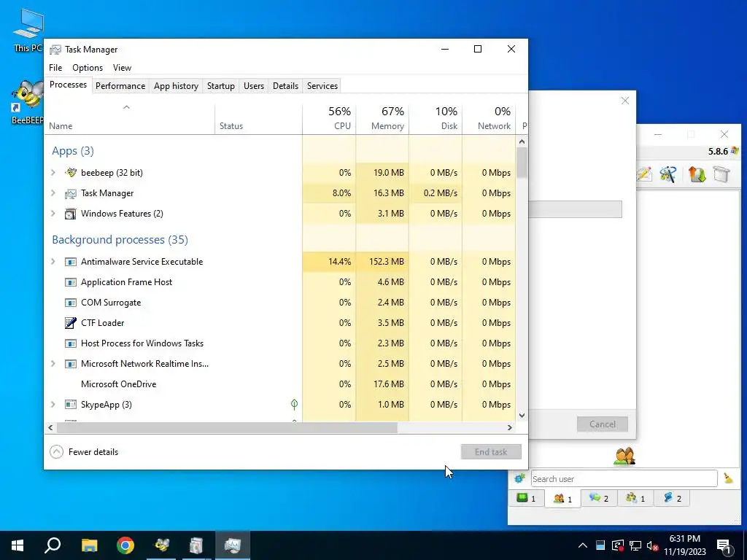Click the network tray icon
The width and height of the screenshot is (747, 560).
pyautogui.click(x=635, y=545)
